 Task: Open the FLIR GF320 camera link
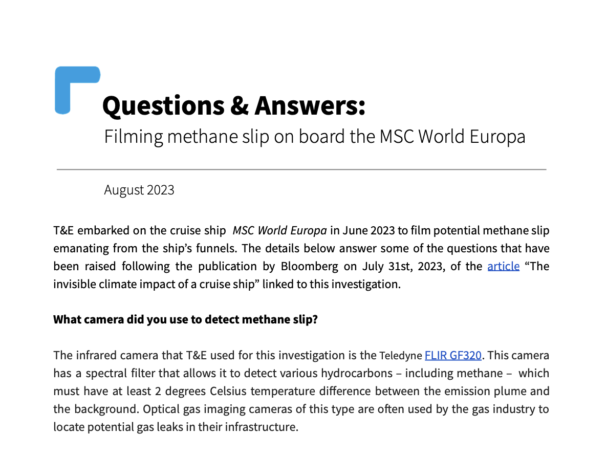(x=453, y=355)
